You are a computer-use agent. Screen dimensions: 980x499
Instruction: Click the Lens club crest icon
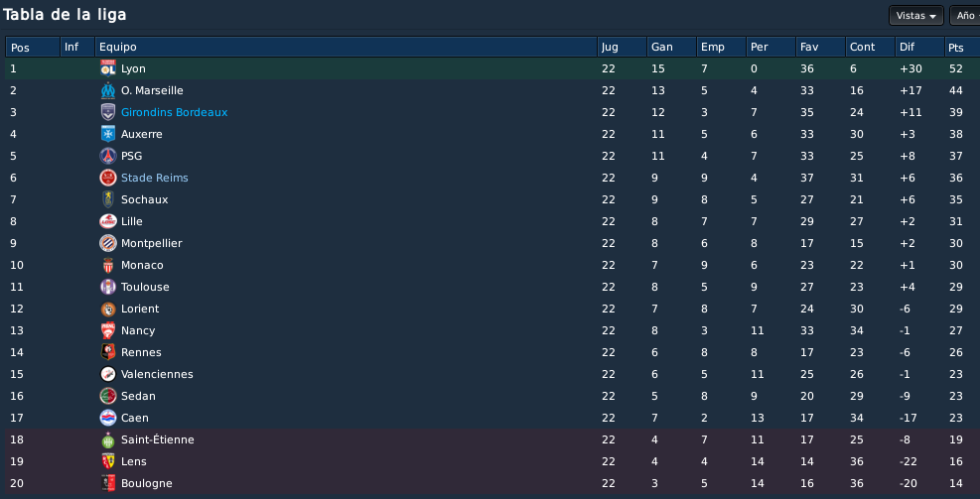point(108,462)
